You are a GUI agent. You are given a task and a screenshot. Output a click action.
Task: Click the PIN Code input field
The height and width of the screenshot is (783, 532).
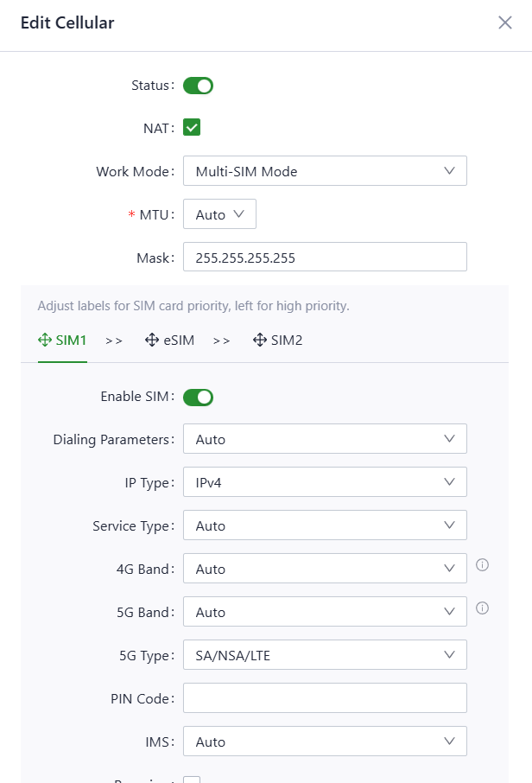pos(325,698)
